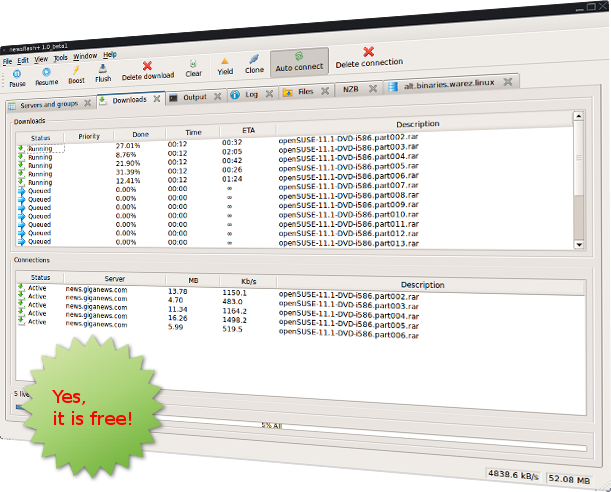Close the alt.binaries.warez.linux tab

click(507, 81)
